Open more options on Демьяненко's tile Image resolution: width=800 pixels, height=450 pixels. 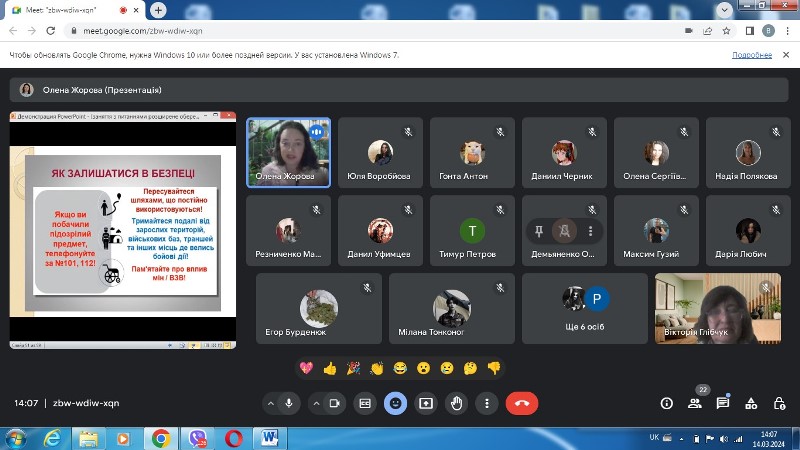click(x=590, y=231)
